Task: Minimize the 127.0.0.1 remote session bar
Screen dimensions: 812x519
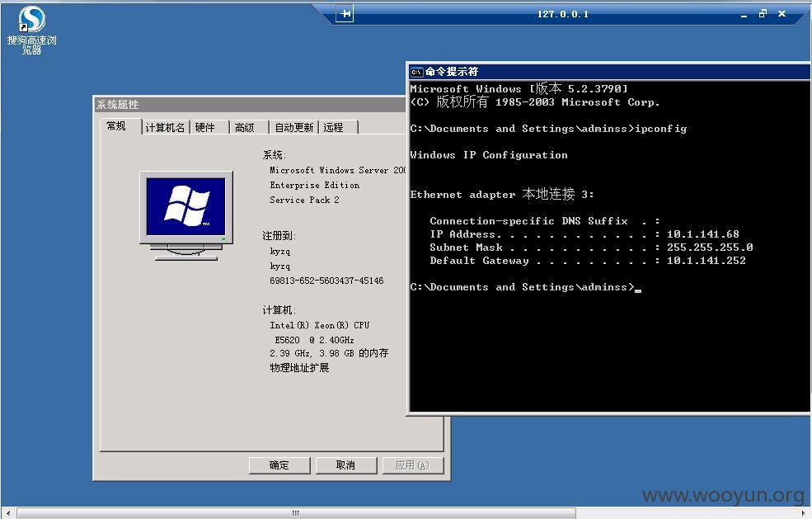Action: [x=744, y=15]
